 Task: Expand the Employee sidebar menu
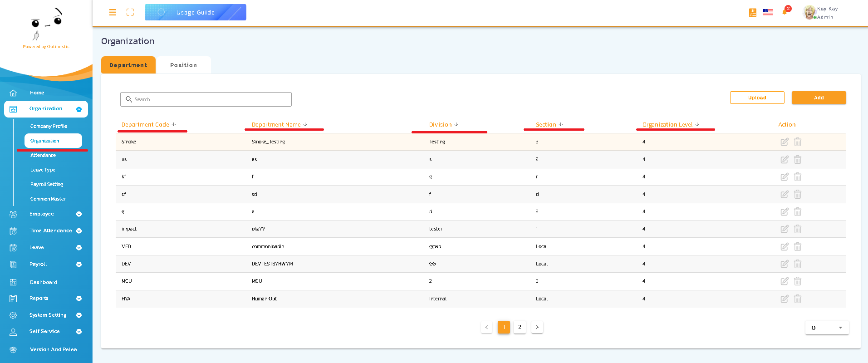pos(79,214)
